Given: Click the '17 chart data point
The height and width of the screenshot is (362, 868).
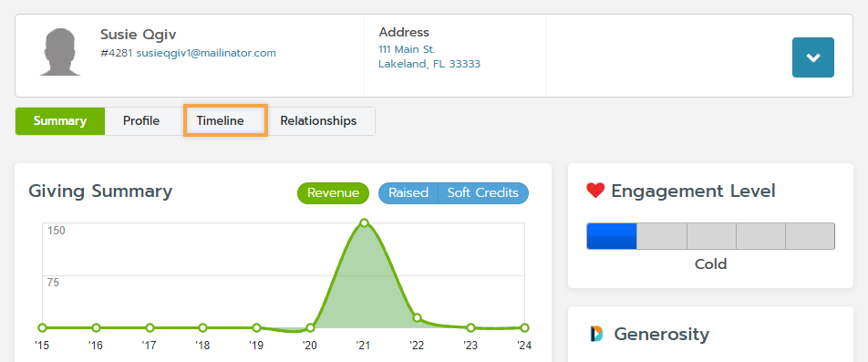Looking at the screenshot, I should pyautogui.click(x=150, y=327).
